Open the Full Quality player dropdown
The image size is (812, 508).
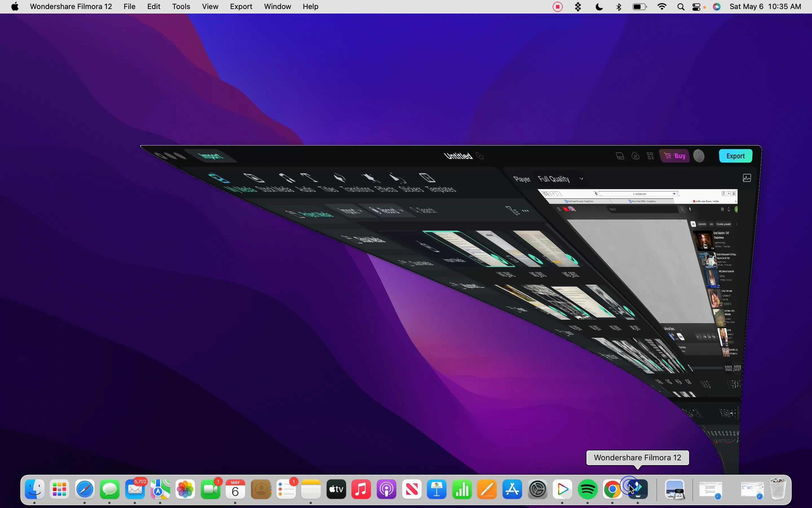point(560,179)
